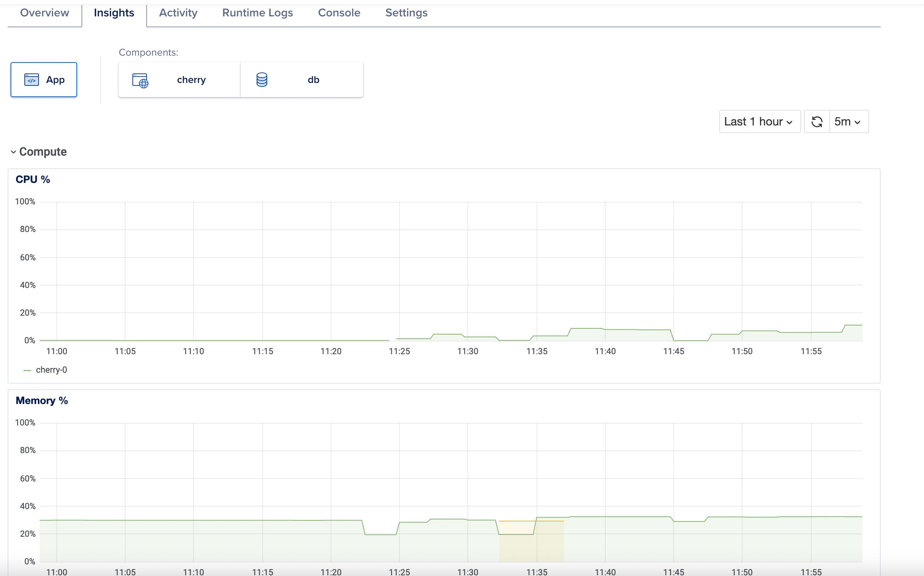The width and height of the screenshot is (924, 576).
Task: Click 11:25 label on CPU chart axis
Action: tap(399, 351)
